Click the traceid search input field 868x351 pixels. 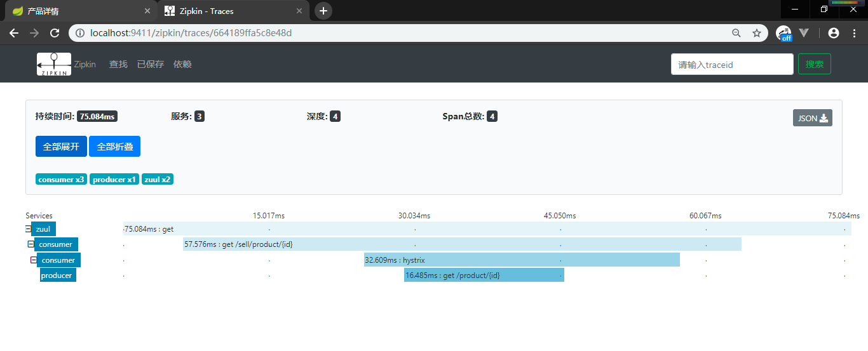[x=731, y=64]
